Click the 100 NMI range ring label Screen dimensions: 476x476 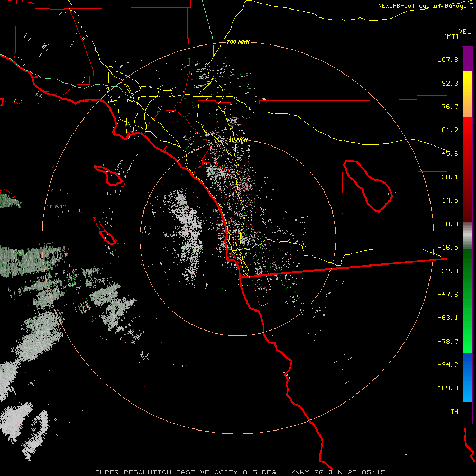(238, 42)
